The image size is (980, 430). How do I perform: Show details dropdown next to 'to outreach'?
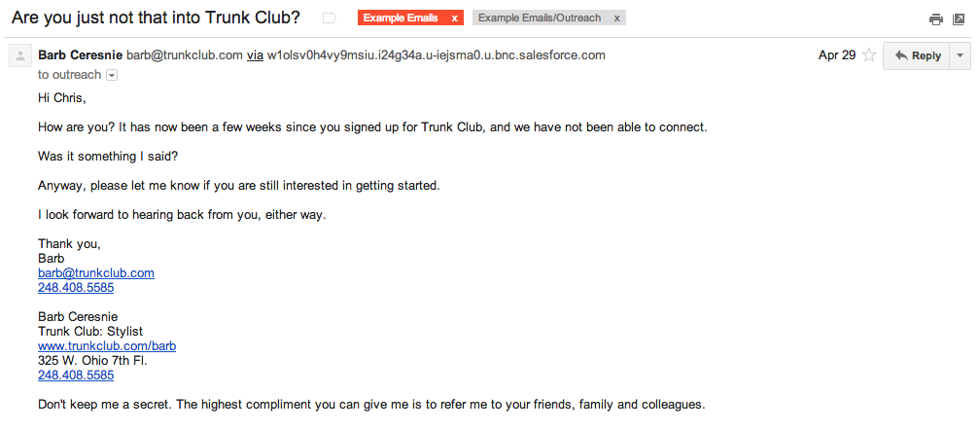112,75
